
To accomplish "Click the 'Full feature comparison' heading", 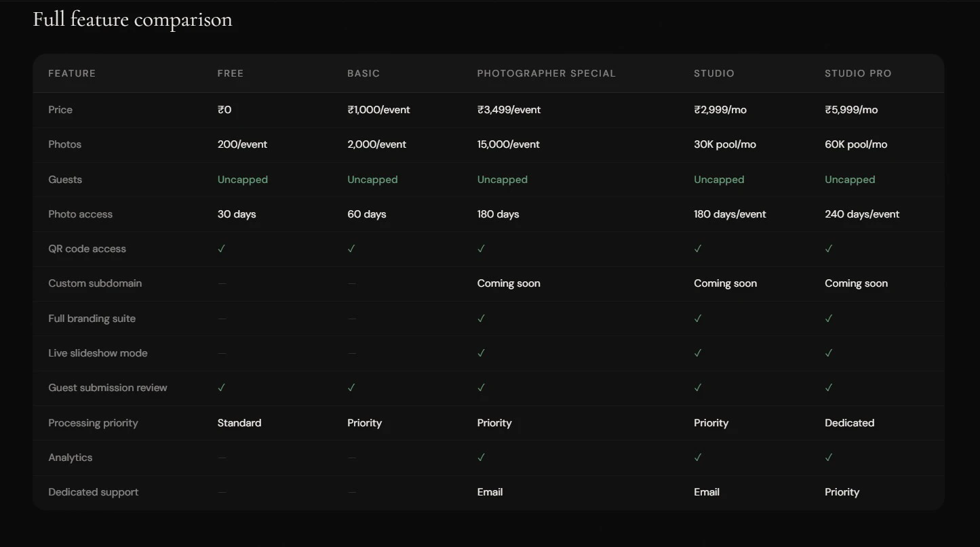I will click(x=132, y=20).
